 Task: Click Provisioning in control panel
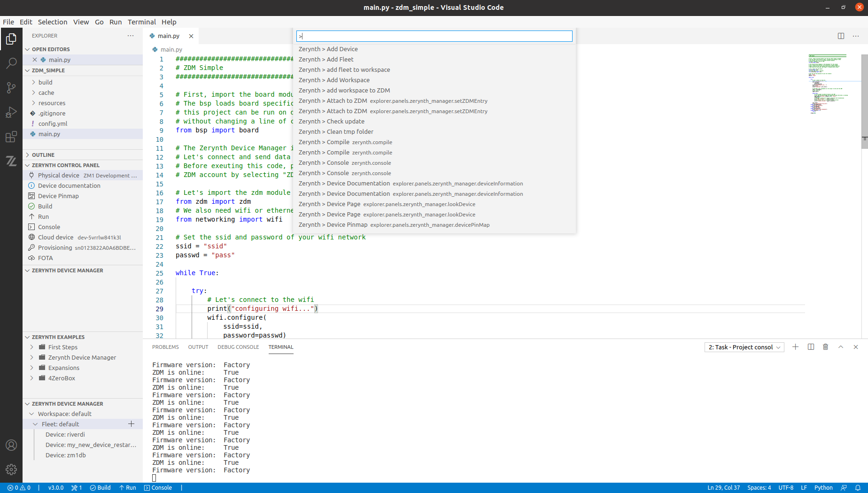click(x=83, y=247)
